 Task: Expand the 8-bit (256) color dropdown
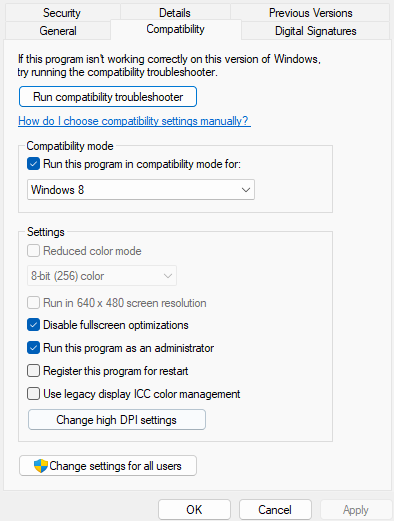click(102, 276)
